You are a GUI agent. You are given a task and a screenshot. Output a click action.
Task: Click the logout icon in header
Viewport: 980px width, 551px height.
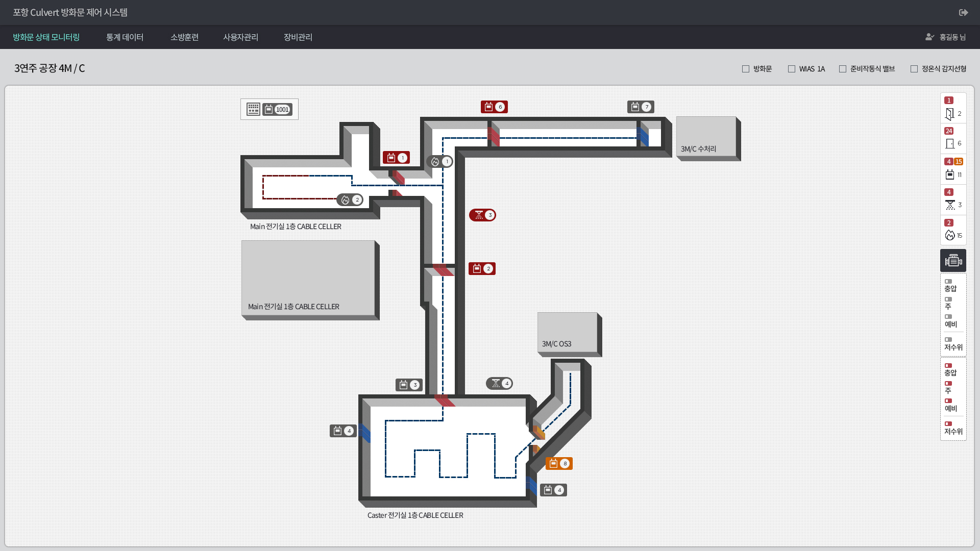(x=963, y=12)
